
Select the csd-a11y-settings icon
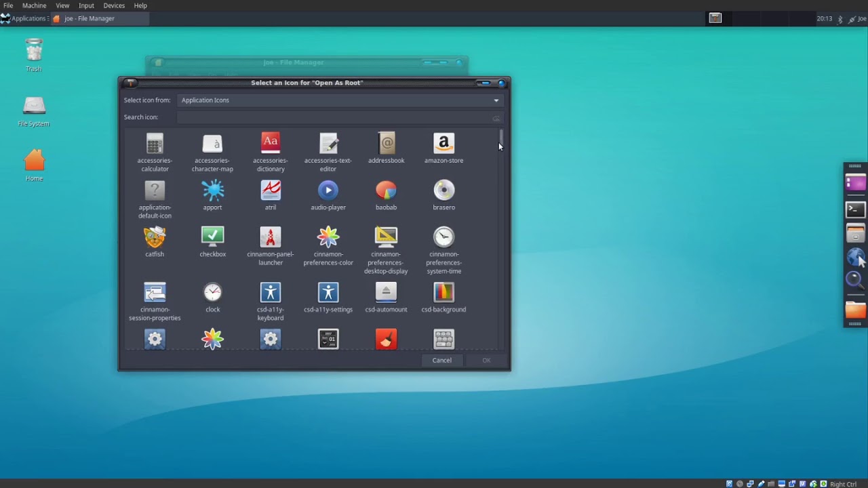pos(328,292)
